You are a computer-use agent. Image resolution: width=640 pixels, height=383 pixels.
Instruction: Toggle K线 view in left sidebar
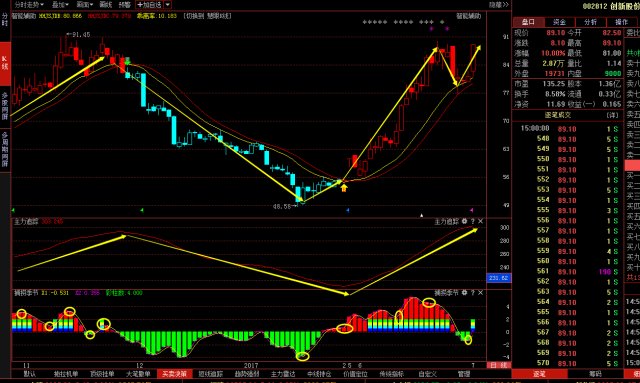pos(5,63)
